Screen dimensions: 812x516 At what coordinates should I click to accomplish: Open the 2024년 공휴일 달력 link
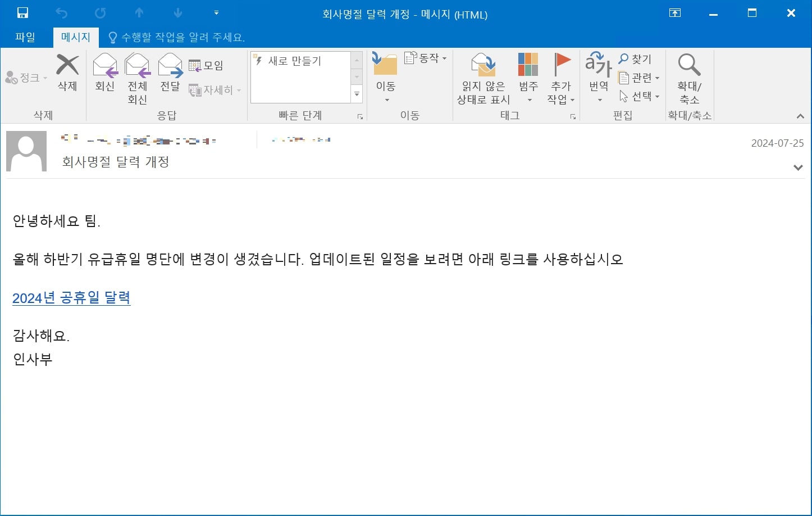71,298
